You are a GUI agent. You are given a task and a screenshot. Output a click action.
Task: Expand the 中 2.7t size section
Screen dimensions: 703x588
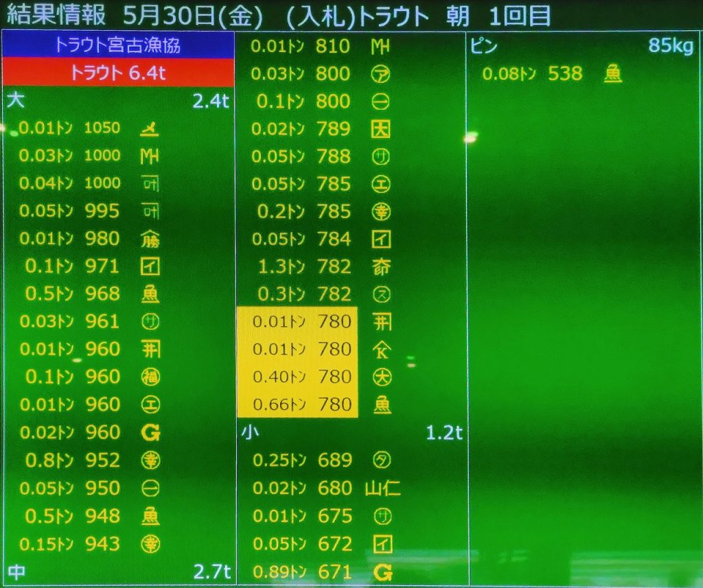pyautogui.click(x=118, y=572)
